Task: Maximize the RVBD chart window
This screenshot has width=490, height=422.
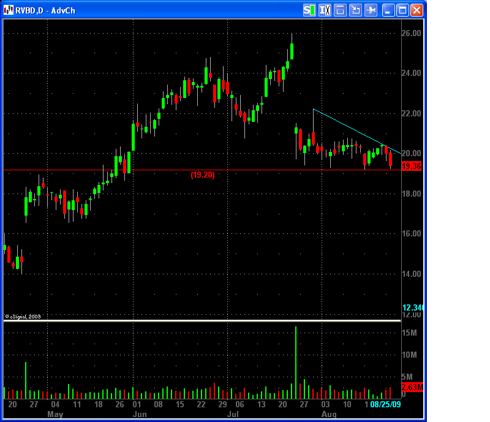Action: coord(402,10)
